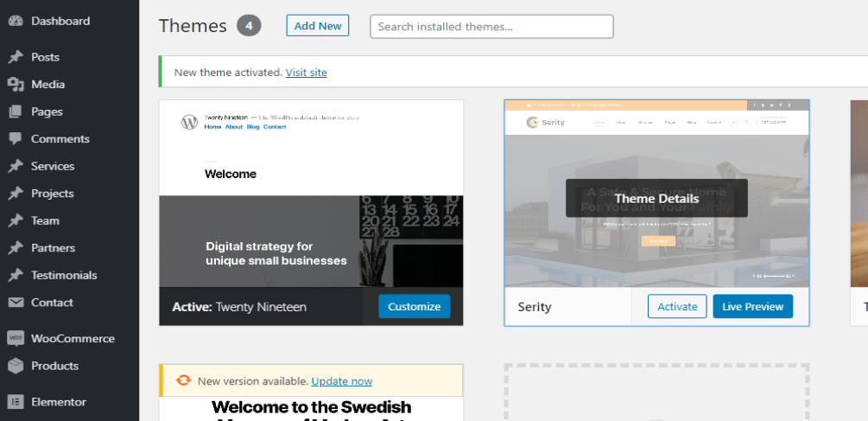Image resolution: width=868 pixels, height=421 pixels.
Task: Click the Comments speech bubble icon
Action: point(15,139)
